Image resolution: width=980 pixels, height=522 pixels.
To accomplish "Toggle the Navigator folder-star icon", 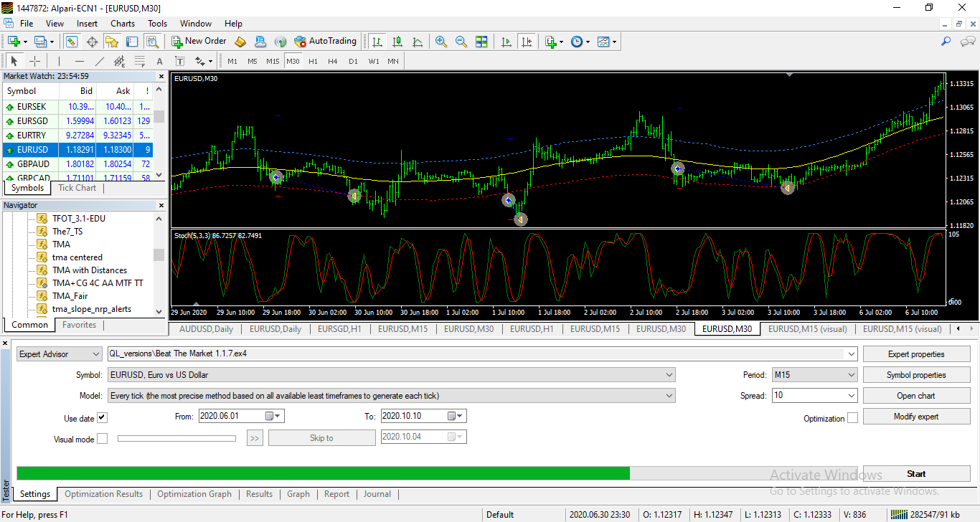I will [x=113, y=42].
